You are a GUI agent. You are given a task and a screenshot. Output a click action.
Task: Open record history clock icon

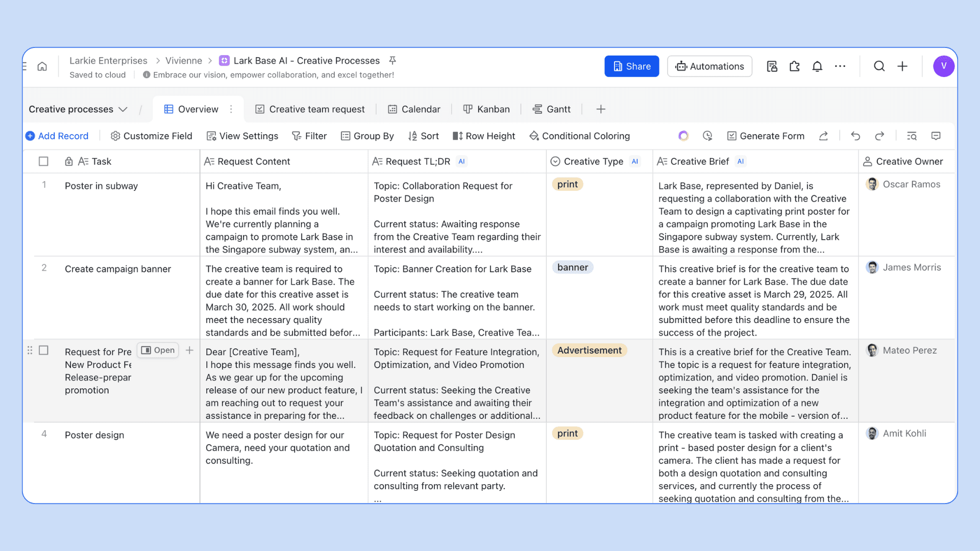707,136
